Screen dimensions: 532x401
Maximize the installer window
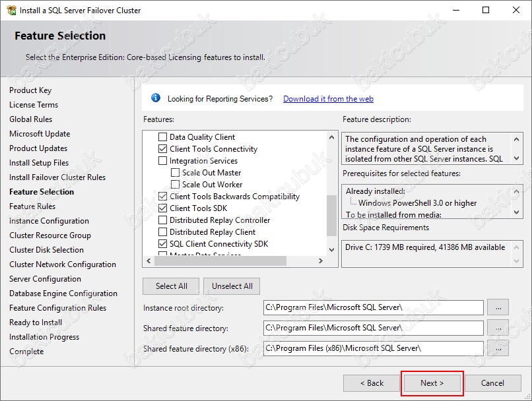point(486,10)
